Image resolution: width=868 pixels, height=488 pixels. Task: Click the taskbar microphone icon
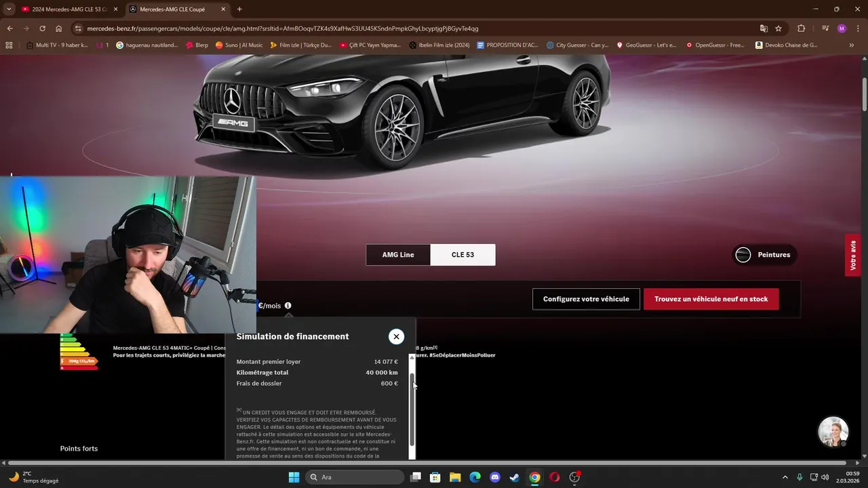pyautogui.click(x=800, y=477)
